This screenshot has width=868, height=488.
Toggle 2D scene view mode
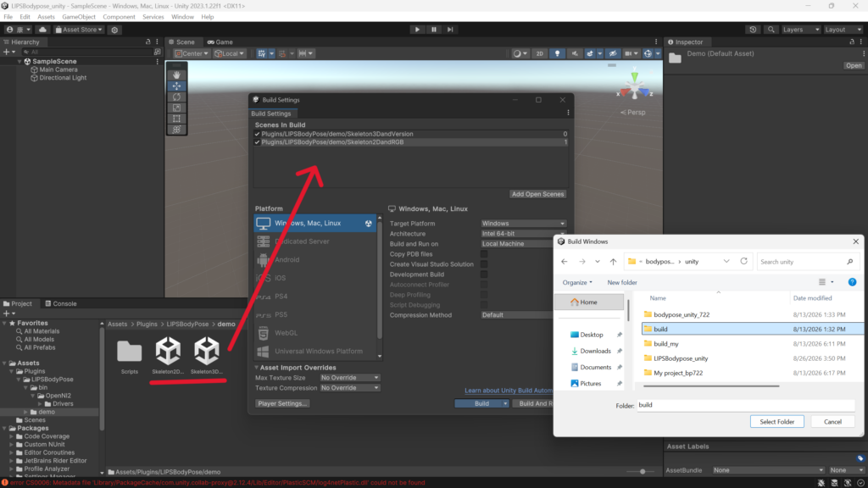(x=539, y=53)
